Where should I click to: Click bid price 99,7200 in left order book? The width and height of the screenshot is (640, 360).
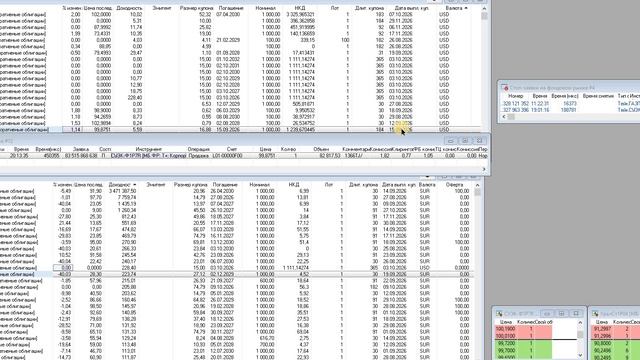506,344
